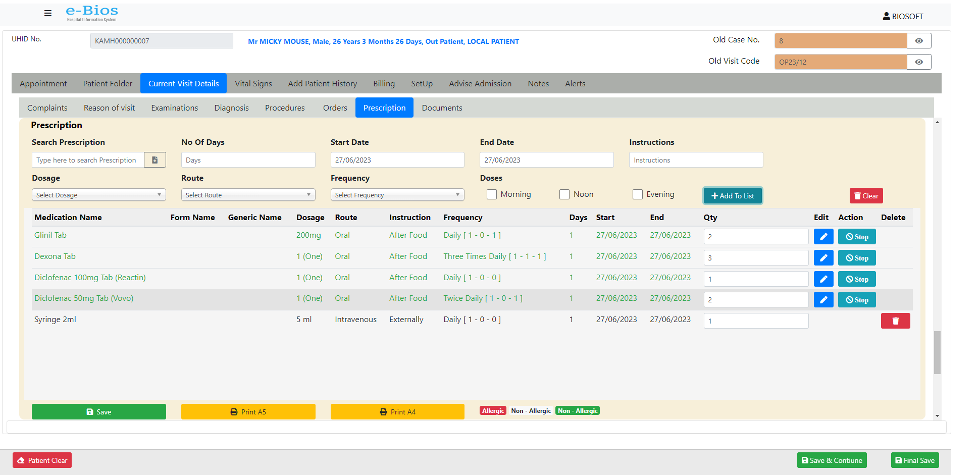
Task: Open the hamburger menu
Action: click(x=48, y=13)
